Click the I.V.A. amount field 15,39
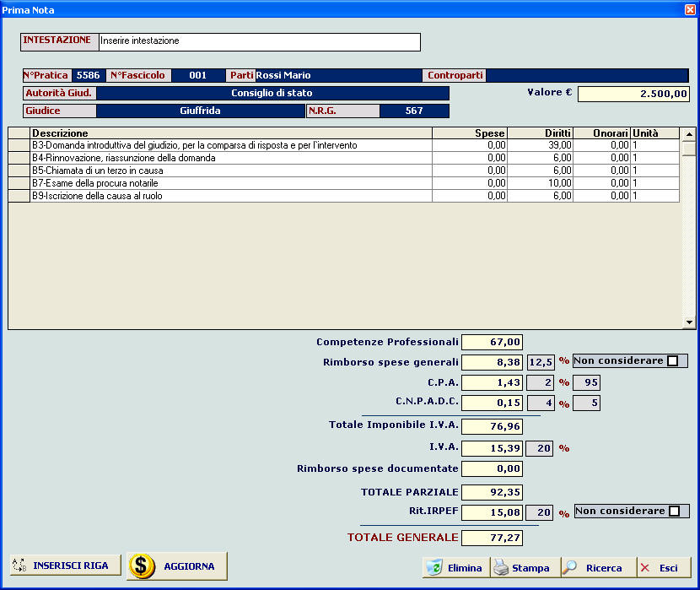Screen dimensions: 700x590 492,448
